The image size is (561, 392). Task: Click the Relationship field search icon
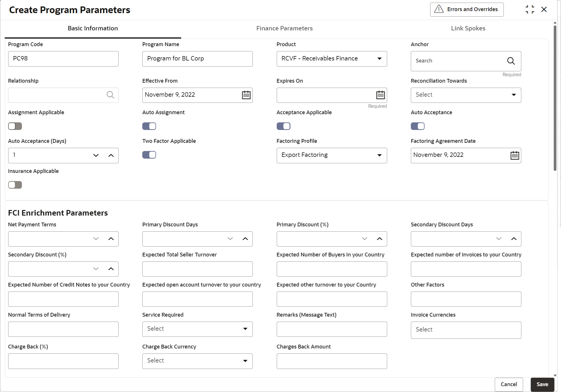point(110,95)
